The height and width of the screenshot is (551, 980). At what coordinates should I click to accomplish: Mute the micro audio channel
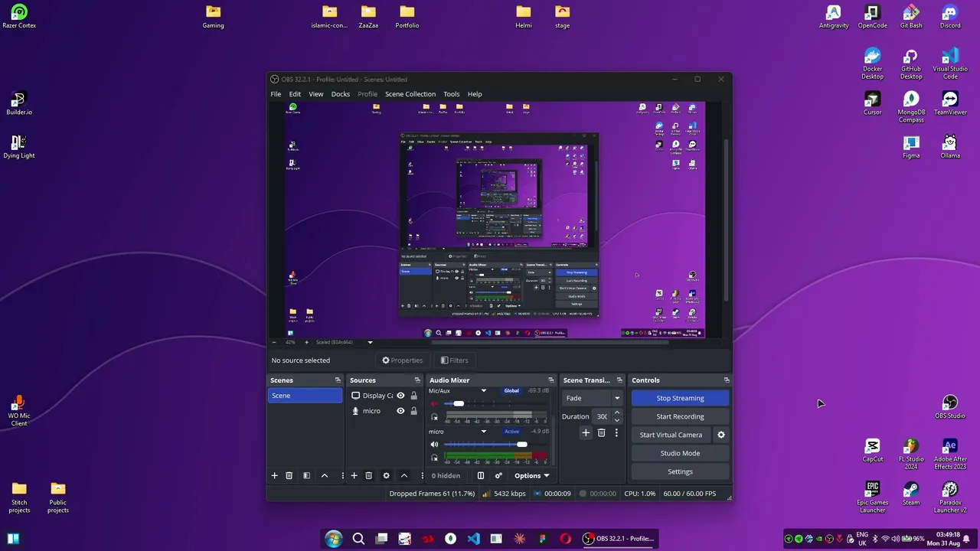(434, 445)
